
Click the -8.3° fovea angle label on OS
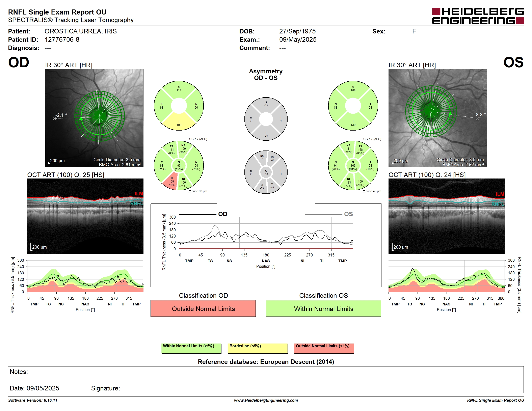tap(480, 114)
